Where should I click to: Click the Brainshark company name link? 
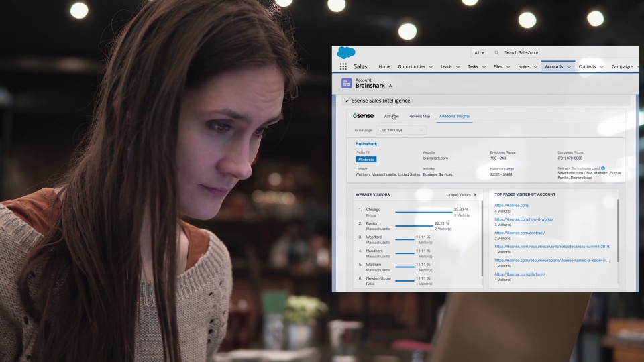(366, 144)
